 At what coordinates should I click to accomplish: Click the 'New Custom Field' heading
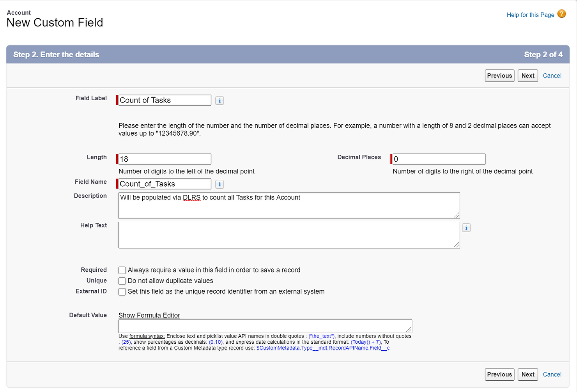(55, 23)
